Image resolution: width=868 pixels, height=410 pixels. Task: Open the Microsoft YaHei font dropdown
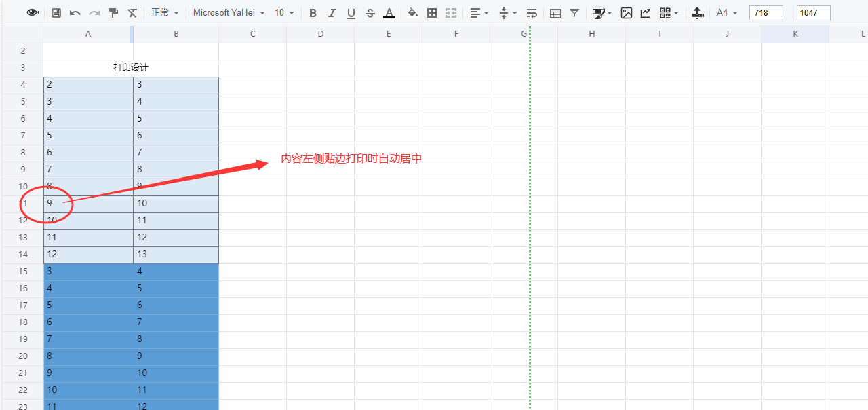(229, 13)
